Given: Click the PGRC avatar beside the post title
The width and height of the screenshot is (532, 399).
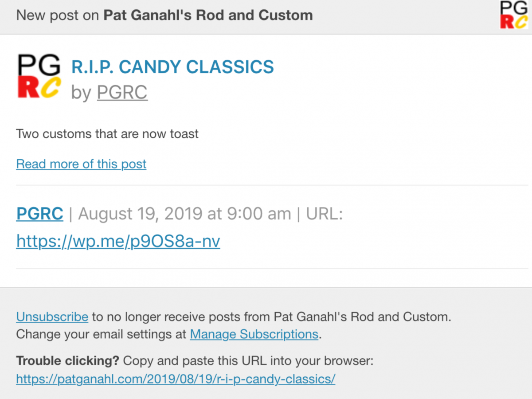Looking at the screenshot, I should click(39, 76).
